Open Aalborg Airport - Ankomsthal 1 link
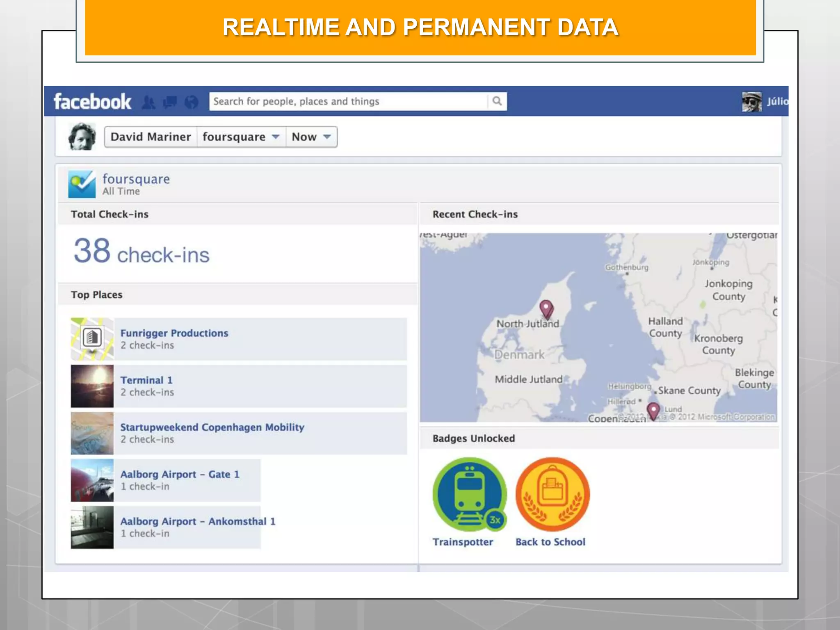This screenshot has height=630, width=840. (x=198, y=521)
